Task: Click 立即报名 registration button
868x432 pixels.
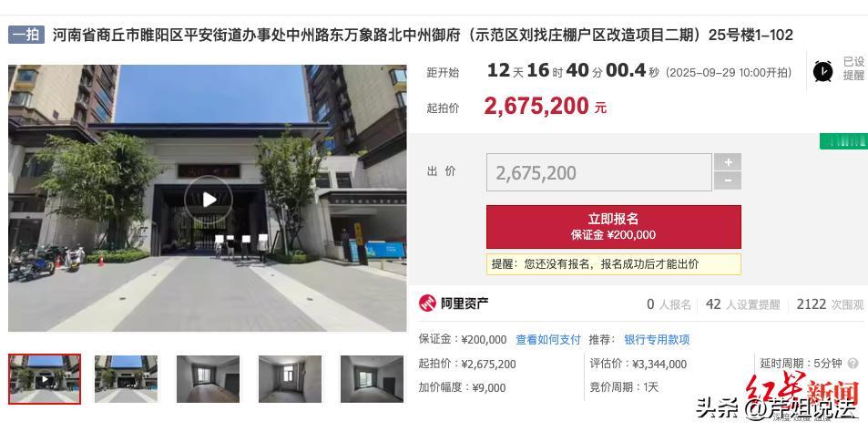Action: click(x=613, y=227)
